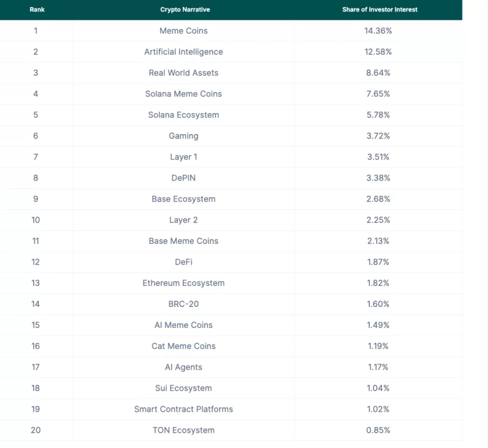This screenshot has height=448, width=488.
Task: Select the 12.58% share value
Action: (378, 51)
